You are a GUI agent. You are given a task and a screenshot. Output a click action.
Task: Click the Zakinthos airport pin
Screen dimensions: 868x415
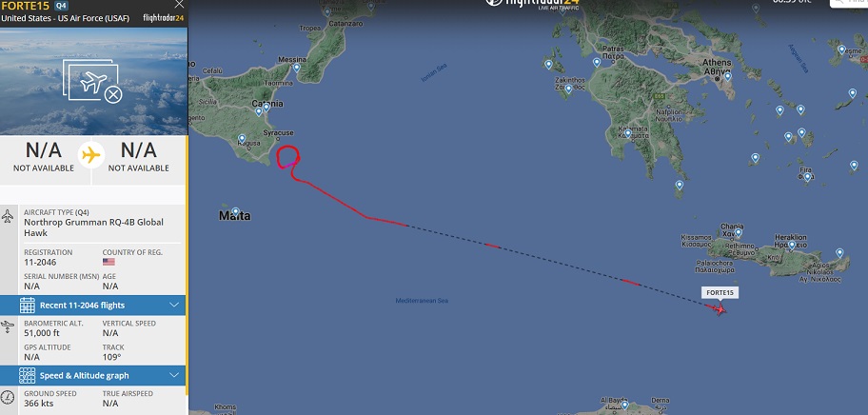[568, 89]
